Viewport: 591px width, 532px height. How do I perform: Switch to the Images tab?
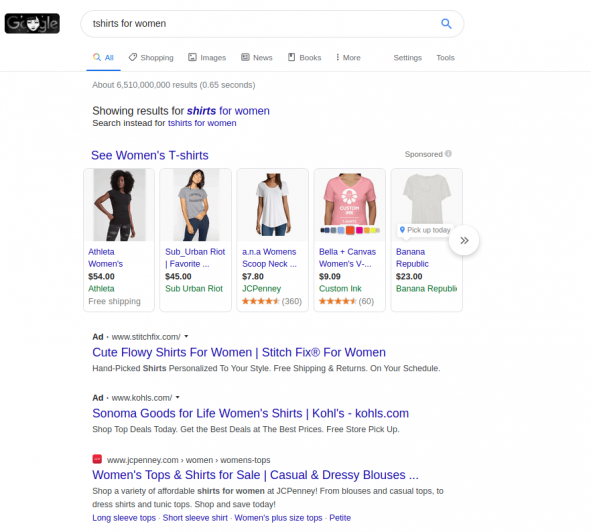[207, 58]
